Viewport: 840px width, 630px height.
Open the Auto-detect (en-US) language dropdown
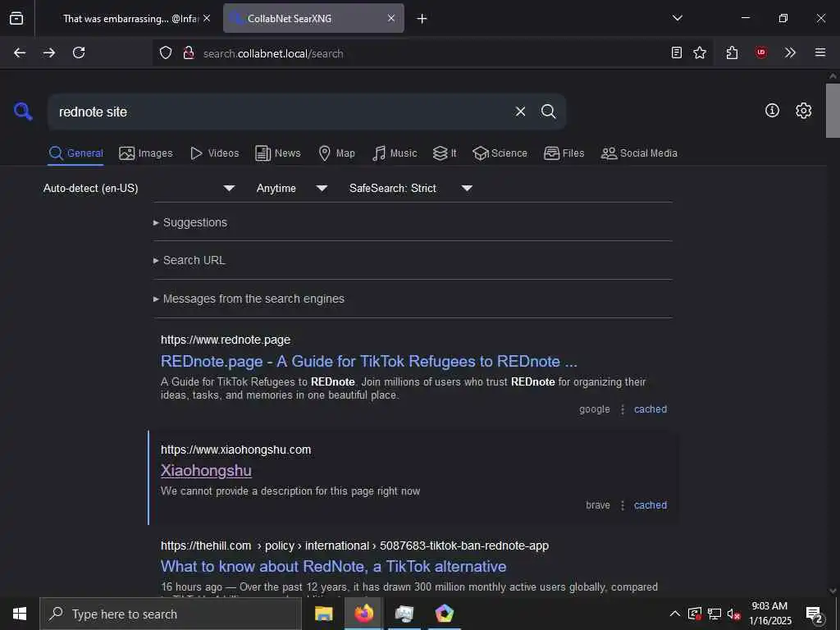(x=139, y=188)
